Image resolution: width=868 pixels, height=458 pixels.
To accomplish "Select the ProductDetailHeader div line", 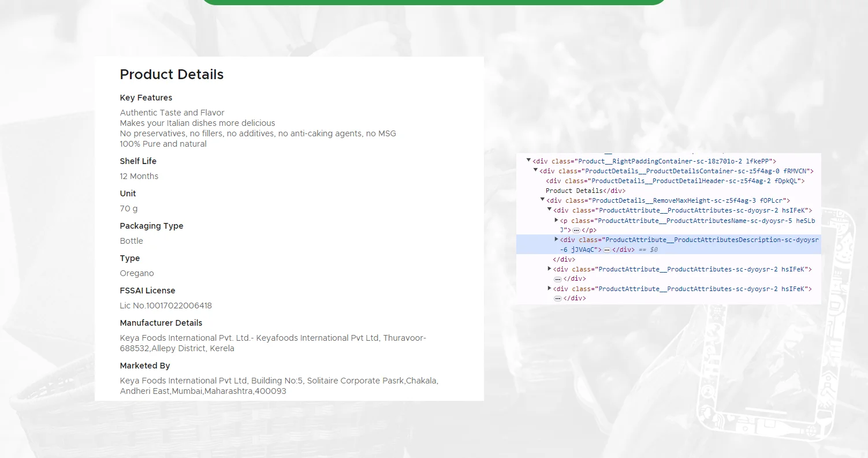I will click(675, 181).
